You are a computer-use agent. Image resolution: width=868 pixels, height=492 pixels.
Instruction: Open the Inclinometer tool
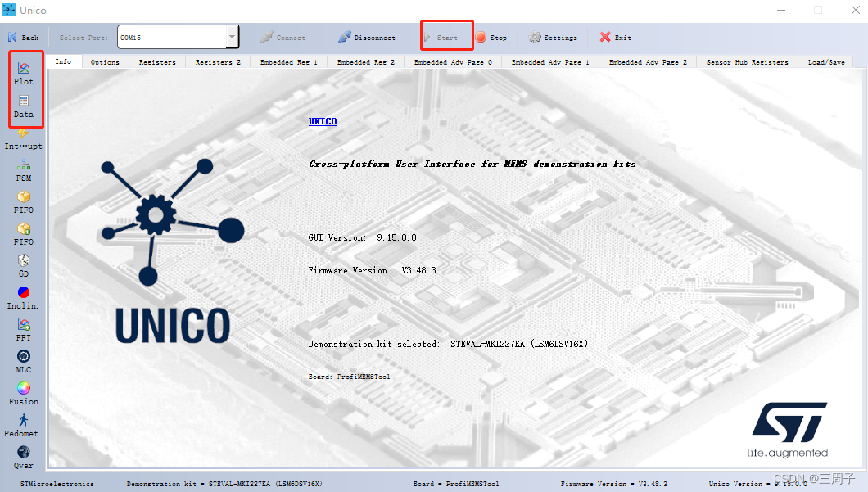click(23, 298)
